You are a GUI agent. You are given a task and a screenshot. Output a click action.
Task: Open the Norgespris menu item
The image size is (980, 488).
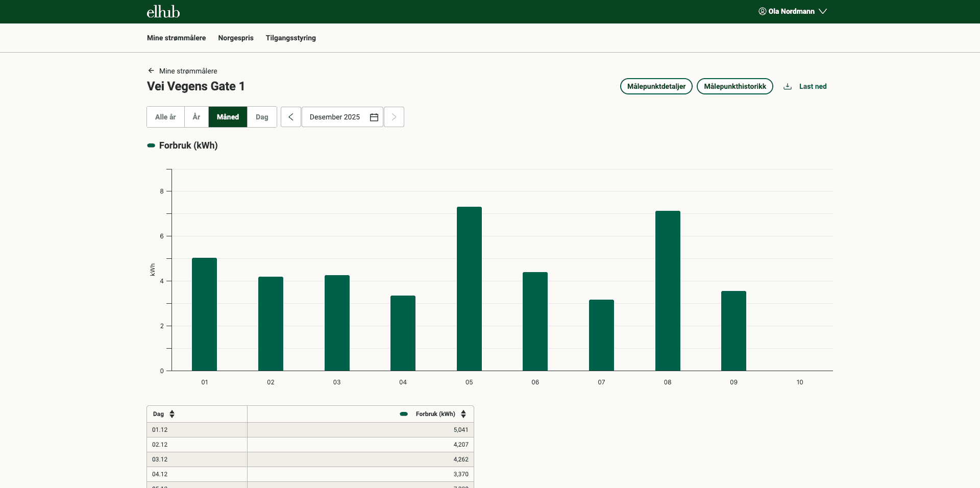[x=235, y=38]
